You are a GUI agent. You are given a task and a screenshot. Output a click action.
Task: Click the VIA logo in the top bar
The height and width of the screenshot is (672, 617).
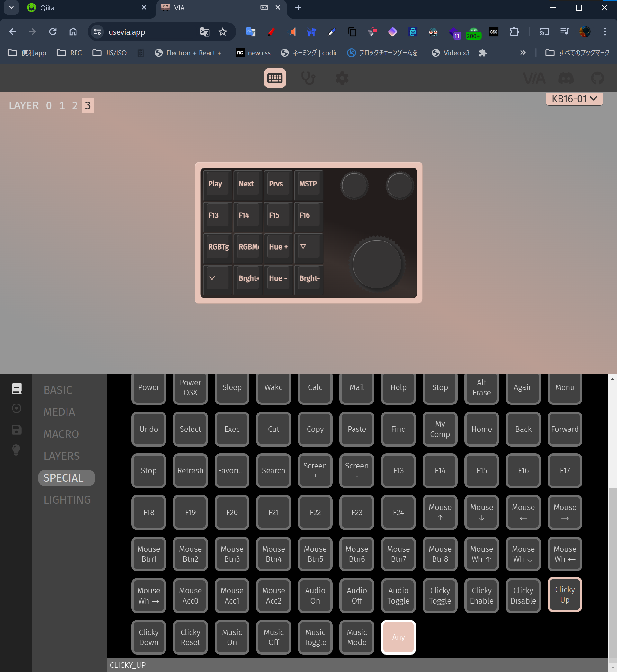[x=534, y=78]
